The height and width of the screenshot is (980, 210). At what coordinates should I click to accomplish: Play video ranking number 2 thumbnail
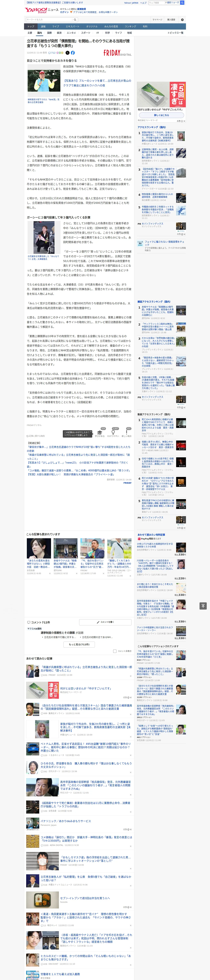(181, 445)
